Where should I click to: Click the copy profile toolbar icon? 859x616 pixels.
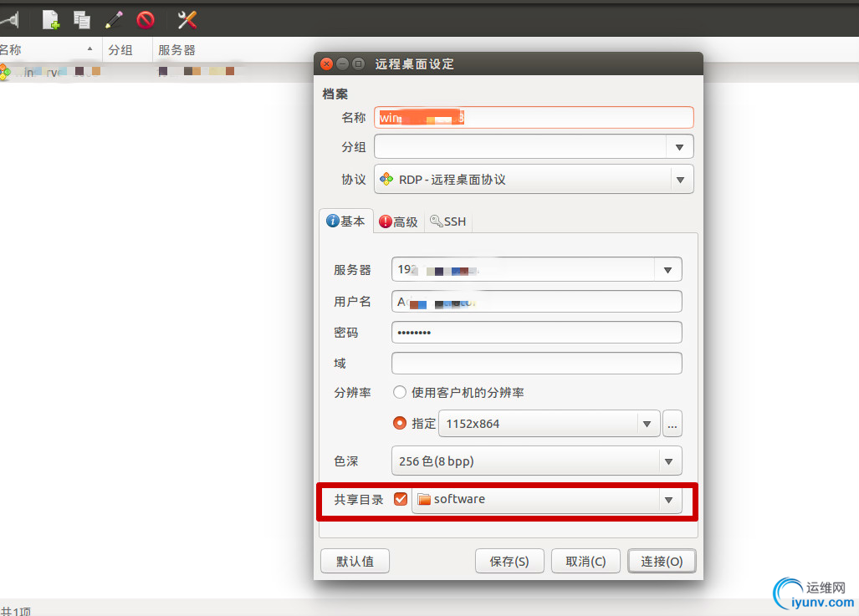[82, 20]
